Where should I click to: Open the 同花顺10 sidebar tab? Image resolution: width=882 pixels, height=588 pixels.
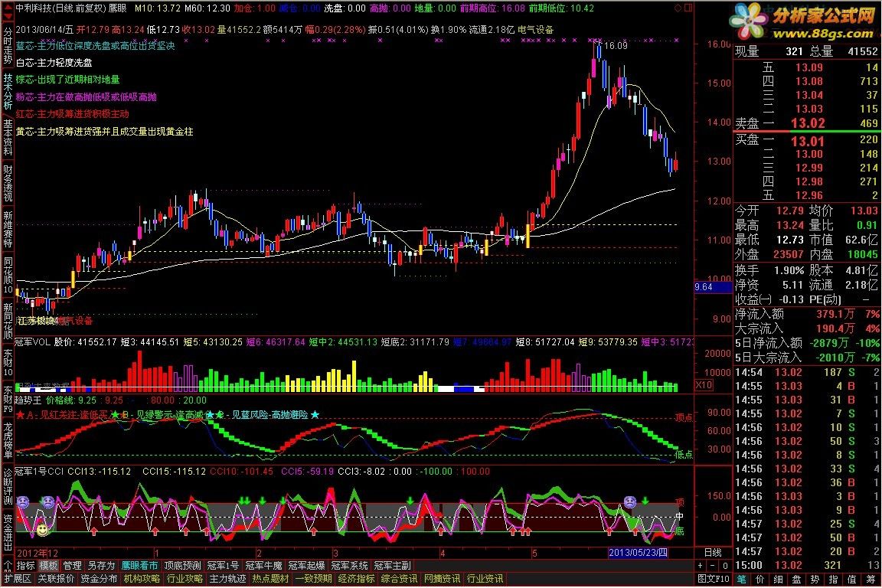(8, 276)
